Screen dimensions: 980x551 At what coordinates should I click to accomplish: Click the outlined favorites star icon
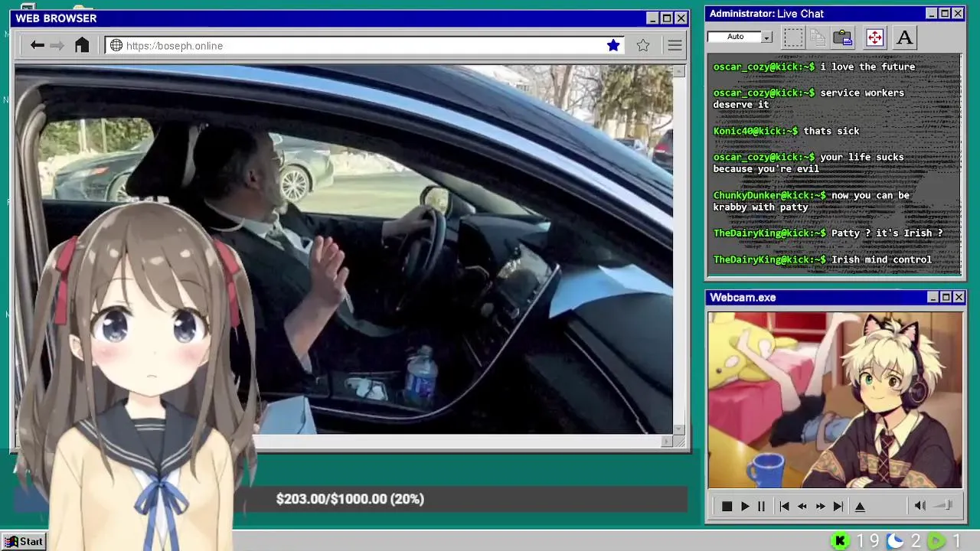click(x=643, y=46)
